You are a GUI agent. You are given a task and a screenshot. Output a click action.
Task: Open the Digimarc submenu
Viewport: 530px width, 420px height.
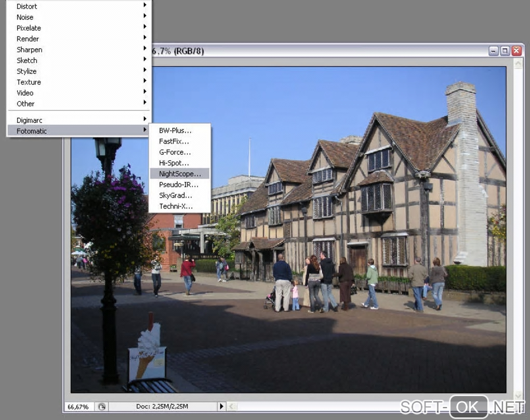coord(79,120)
